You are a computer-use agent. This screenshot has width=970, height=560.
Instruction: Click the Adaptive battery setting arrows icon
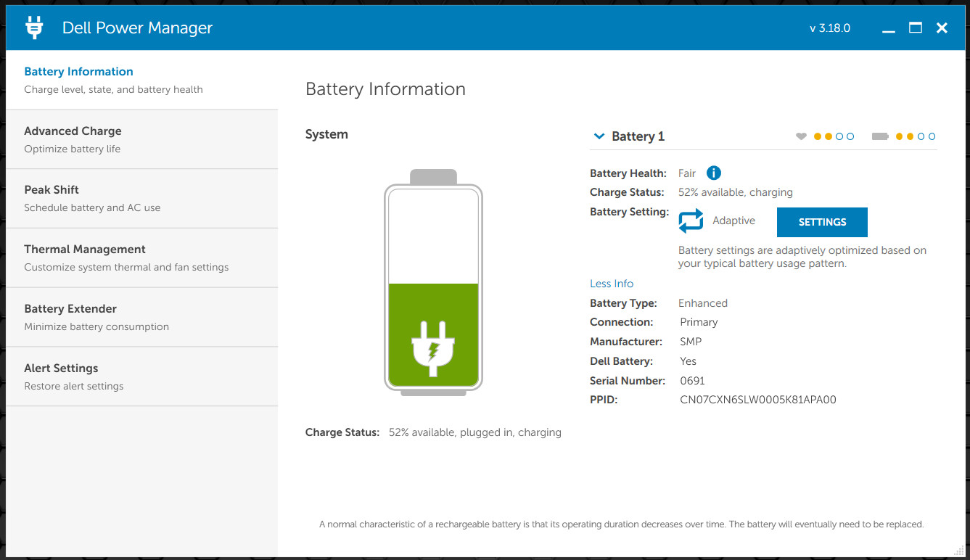pyautogui.click(x=691, y=221)
